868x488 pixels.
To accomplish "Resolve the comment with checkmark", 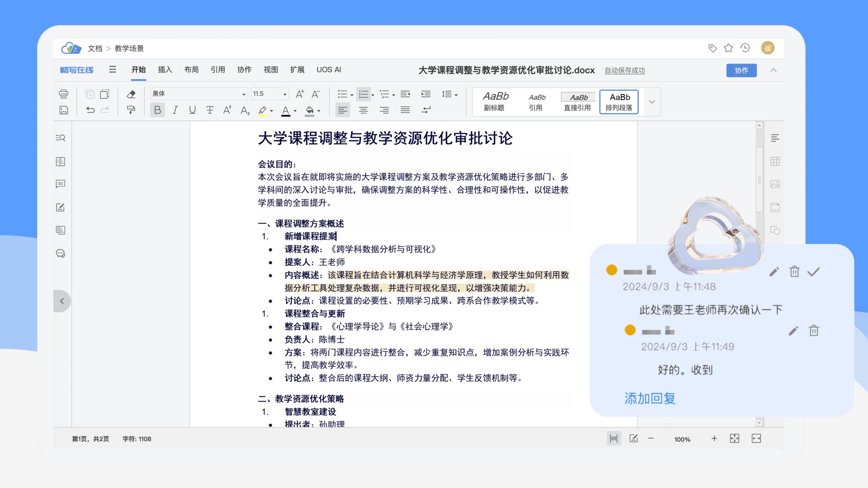I will [814, 272].
